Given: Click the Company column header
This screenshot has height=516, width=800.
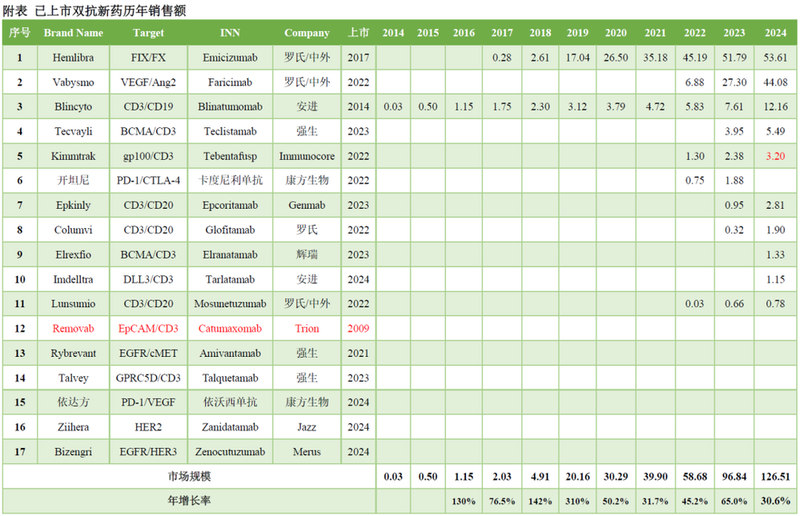Looking at the screenshot, I should coord(307,33).
